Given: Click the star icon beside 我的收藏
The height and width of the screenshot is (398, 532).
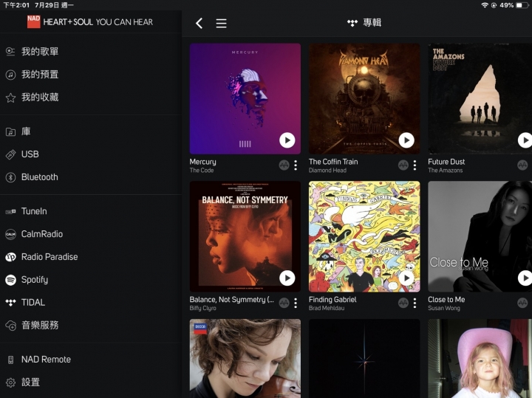Looking at the screenshot, I should 10,97.
